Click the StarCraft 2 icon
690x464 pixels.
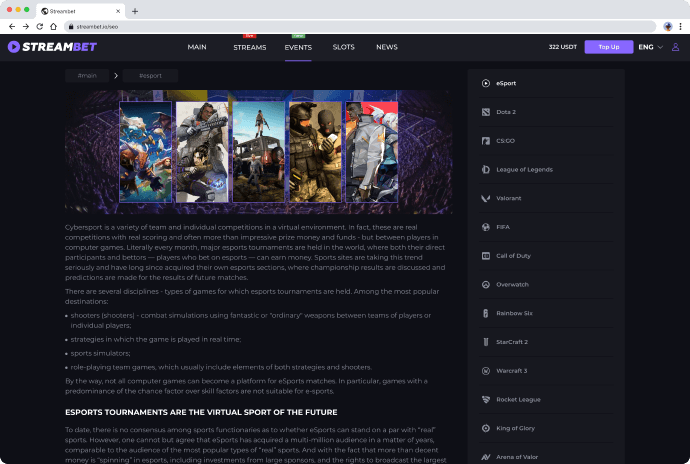[486, 342]
